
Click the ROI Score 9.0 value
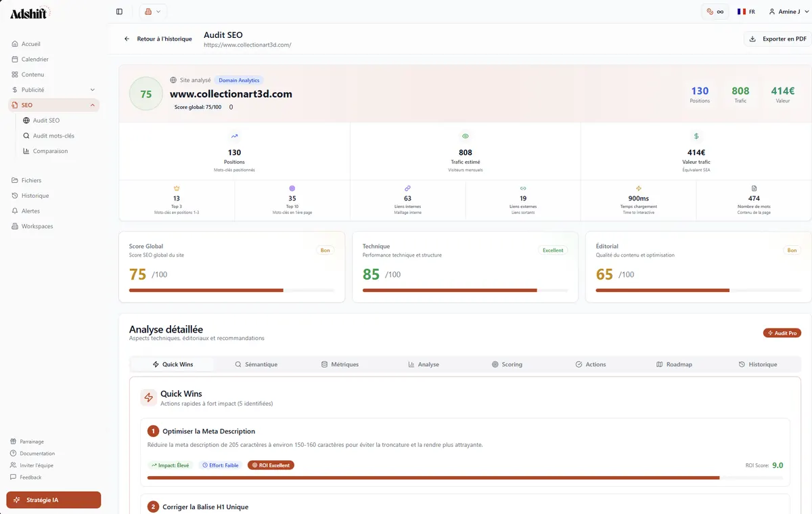pos(777,465)
